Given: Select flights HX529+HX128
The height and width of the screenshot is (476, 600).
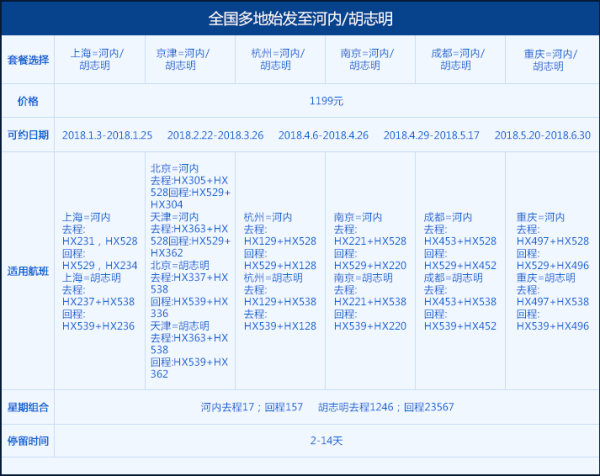Looking at the screenshot, I should (x=280, y=266).
